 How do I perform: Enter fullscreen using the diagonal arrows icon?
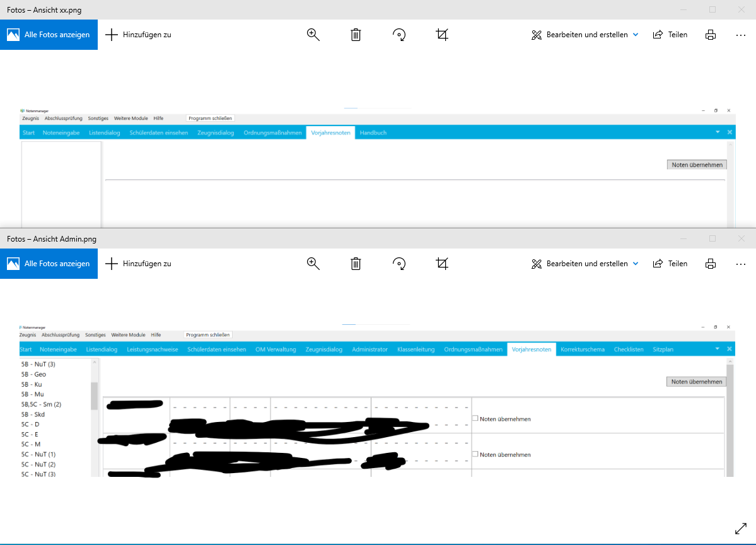741,529
